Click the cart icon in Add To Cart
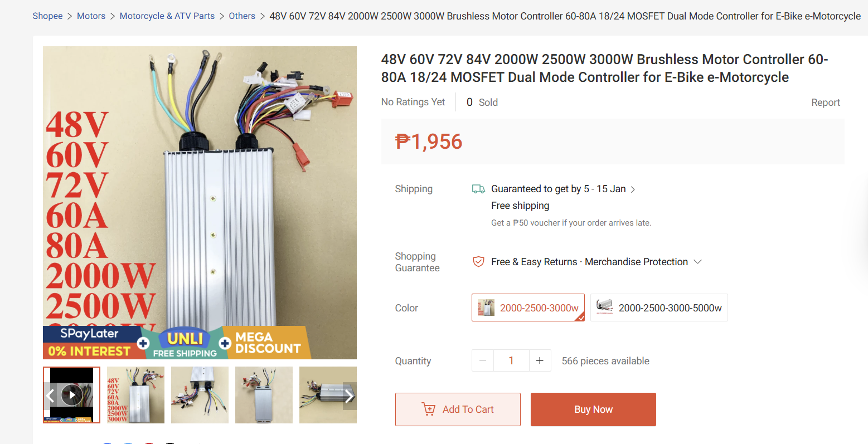The height and width of the screenshot is (444, 868). pyautogui.click(x=429, y=409)
